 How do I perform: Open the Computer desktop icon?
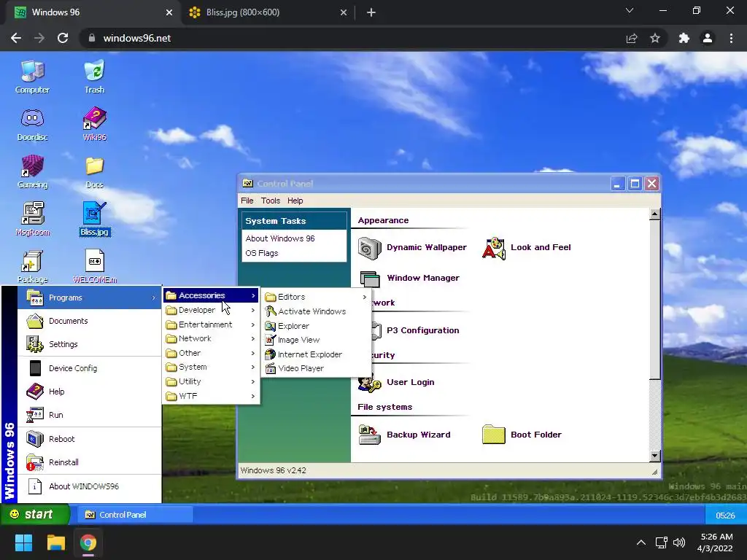(32, 77)
